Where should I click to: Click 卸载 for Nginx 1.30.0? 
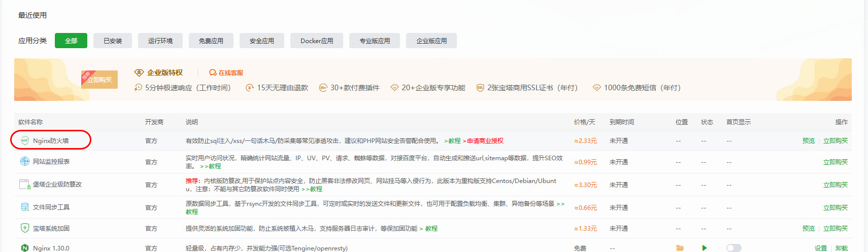click(842, 248)
